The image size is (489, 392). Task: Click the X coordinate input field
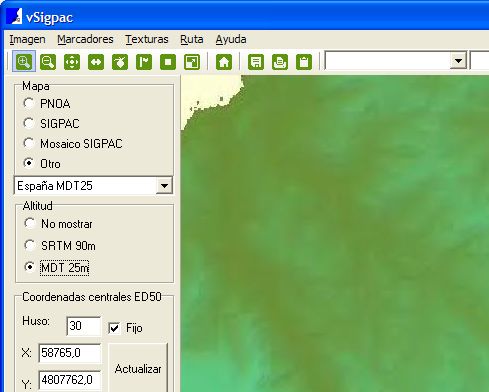(x=70, y=353)
